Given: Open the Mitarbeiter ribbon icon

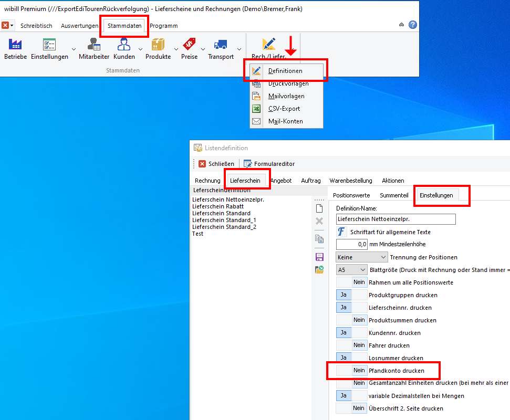Looking at the screenshot, I should [x=94, y=44].
